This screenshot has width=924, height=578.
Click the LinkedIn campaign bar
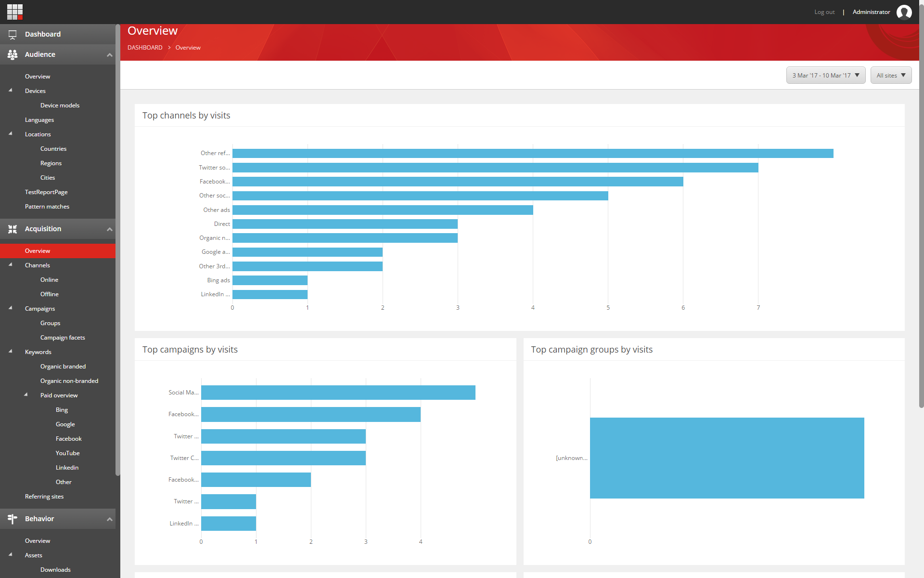click(x=229, y=524)
